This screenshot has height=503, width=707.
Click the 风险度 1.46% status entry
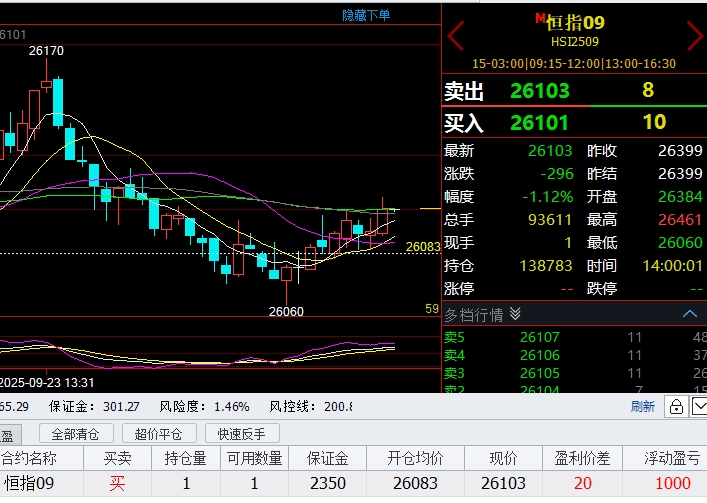tap(204, 407)
